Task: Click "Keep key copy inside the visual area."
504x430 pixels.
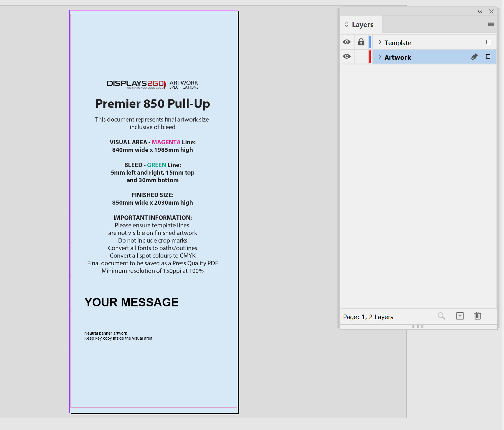Action: [x=119, y=338]
